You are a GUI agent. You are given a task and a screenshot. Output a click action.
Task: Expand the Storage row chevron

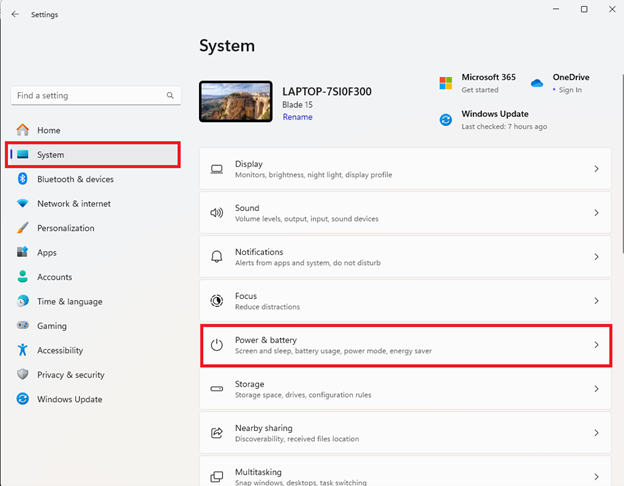click(596, 389)
